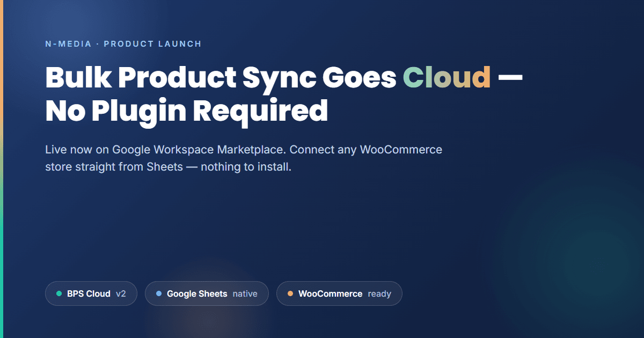
Task: Click the Google Sheets native pill
Action: [x=207, y=293]
